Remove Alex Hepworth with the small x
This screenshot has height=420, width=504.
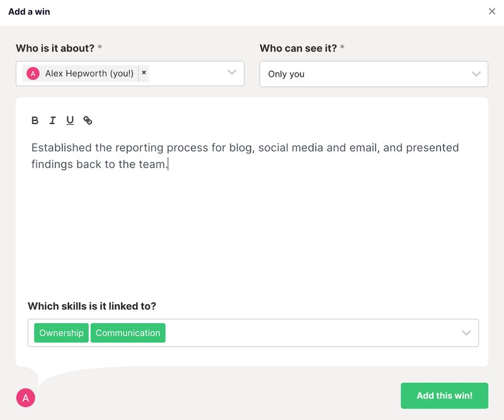pos(144,73)
